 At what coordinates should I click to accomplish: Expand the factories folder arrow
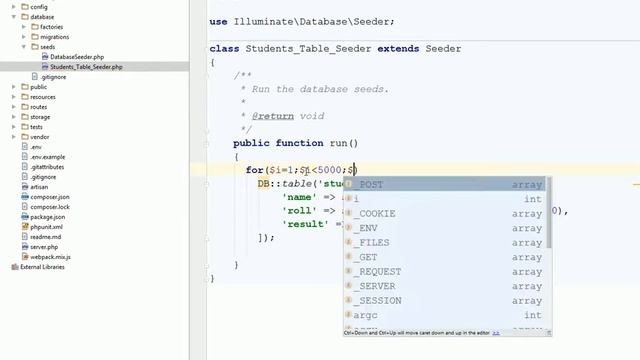click(x=24, y=27)
